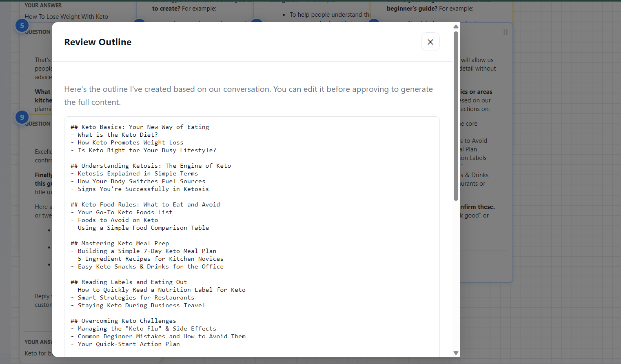621x364 pixels.
Task: Click heading '## Overcoming Keto Challenges'
Action: (124, 320)
